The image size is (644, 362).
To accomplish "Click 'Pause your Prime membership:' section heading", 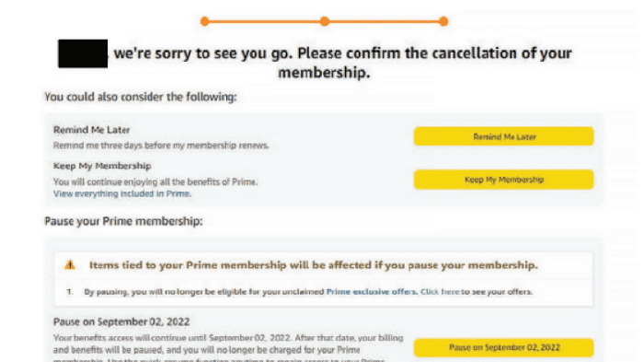I will [123, 221].
